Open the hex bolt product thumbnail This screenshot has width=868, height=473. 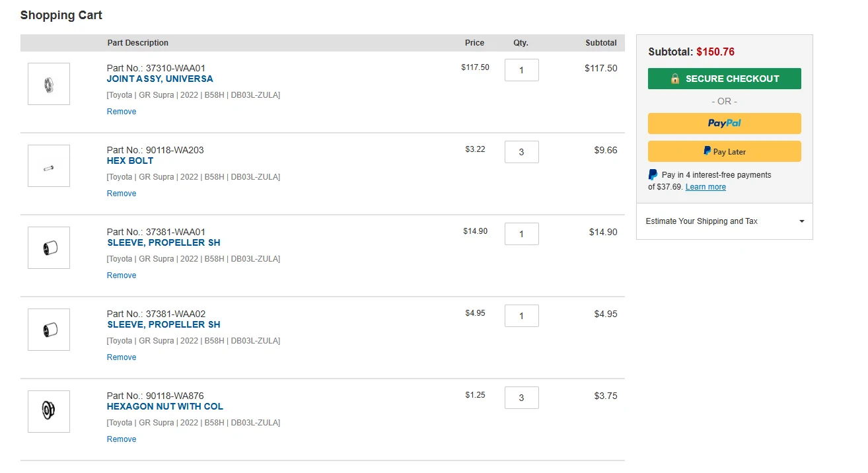(x=49, y=166)
